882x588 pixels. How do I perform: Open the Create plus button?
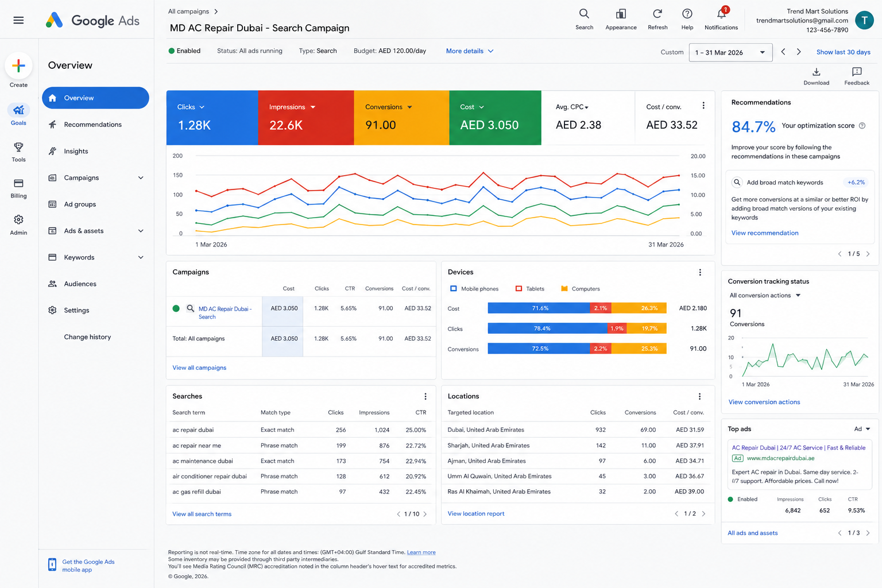click(18, 66)
